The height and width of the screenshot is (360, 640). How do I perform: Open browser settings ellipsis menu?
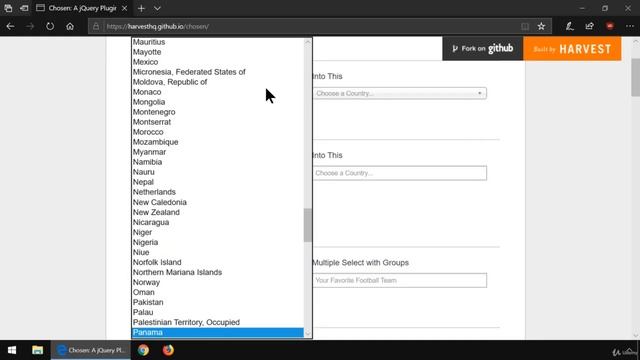tap(630, 26)
